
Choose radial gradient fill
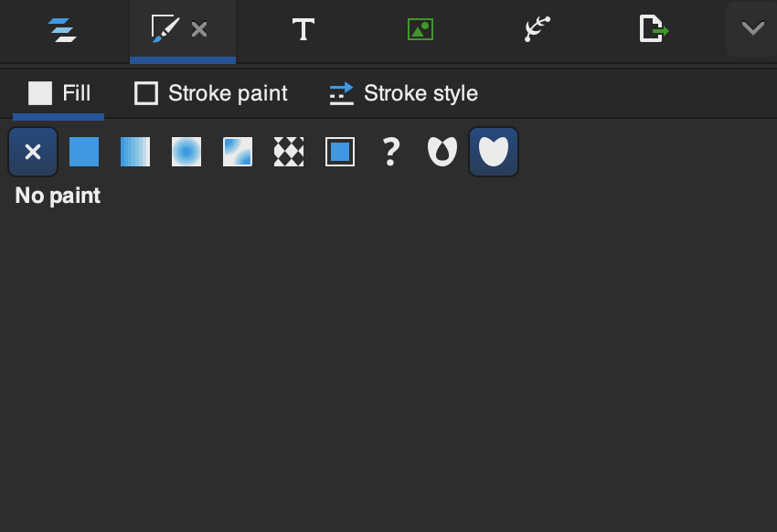point(186,152)
